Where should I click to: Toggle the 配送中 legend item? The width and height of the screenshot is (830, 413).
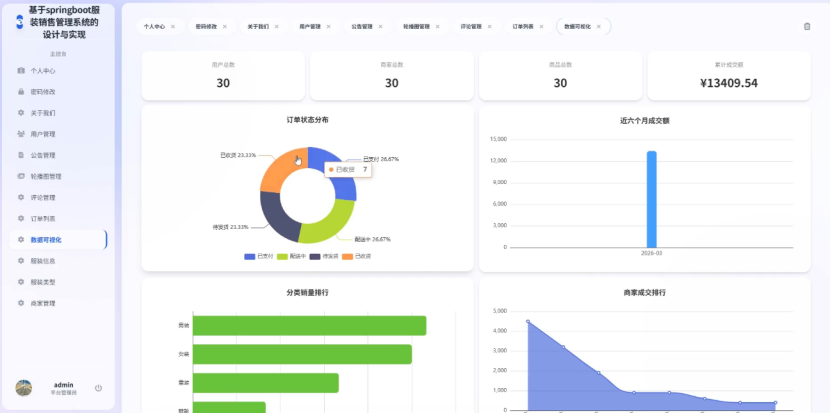point(291,256)
